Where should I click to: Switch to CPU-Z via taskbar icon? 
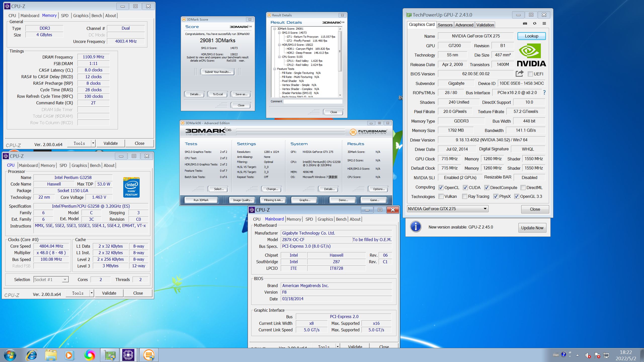coord(128,355)
